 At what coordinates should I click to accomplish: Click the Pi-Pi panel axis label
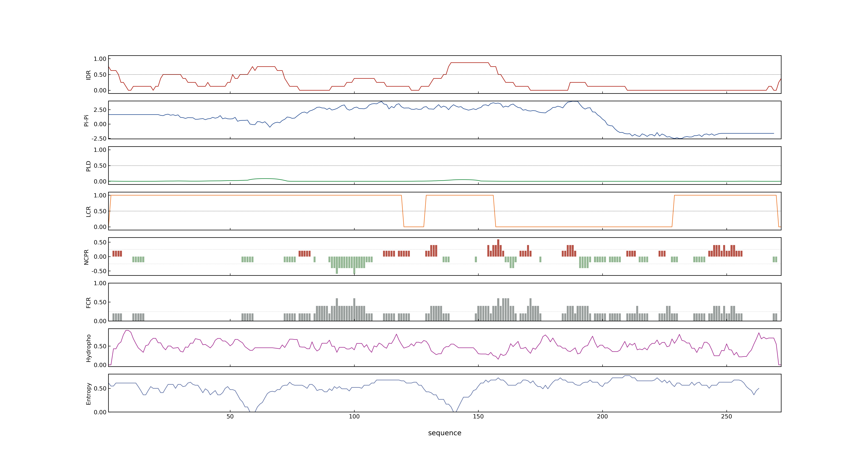pyautogui.click(x=86, y=120)
